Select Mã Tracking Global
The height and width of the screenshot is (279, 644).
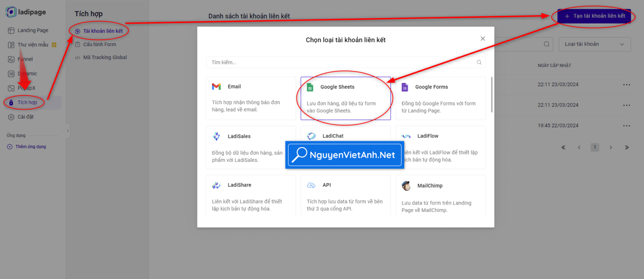click(x=104, y=57)
